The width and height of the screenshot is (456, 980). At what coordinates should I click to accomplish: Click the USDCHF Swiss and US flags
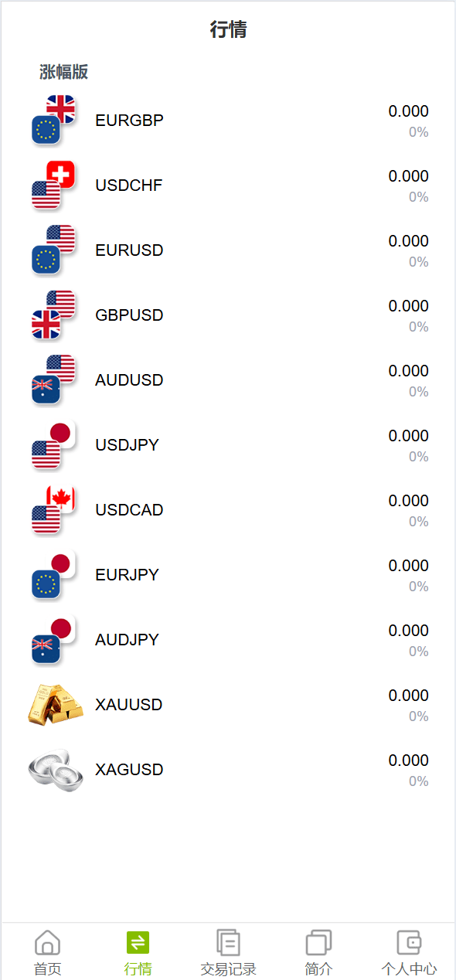pyautogui.click(x=53, y=185)
